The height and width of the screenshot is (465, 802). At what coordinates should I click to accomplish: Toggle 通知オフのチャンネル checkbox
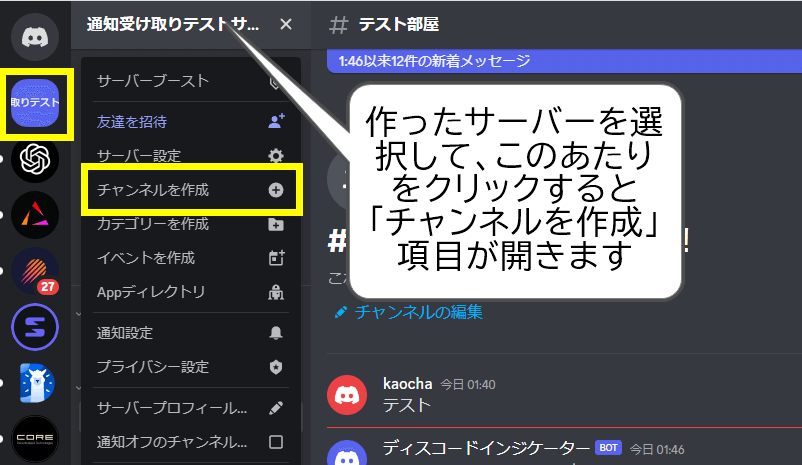click(x=276, y=441)
